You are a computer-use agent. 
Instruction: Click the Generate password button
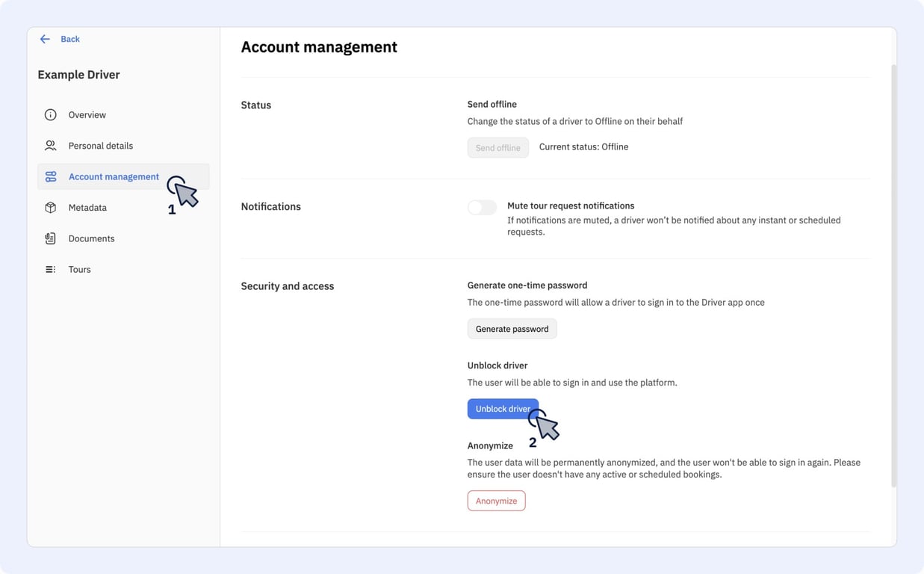click(x=512, y=329)
